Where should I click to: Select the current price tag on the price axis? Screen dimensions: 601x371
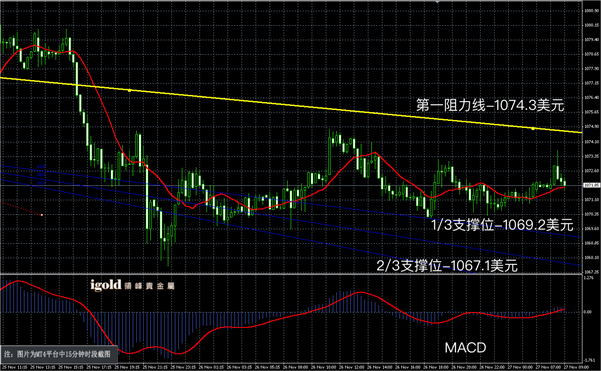591,186
